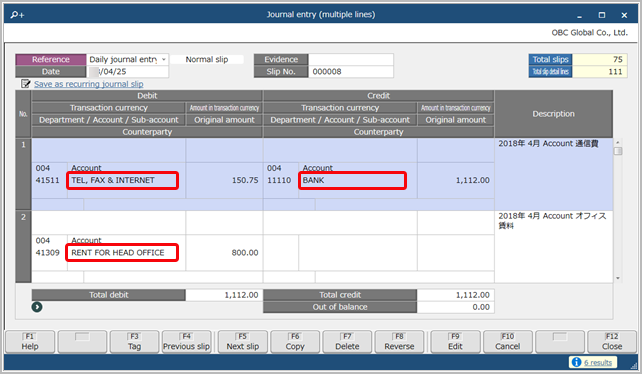Click the Description column header

coord(554,114)
